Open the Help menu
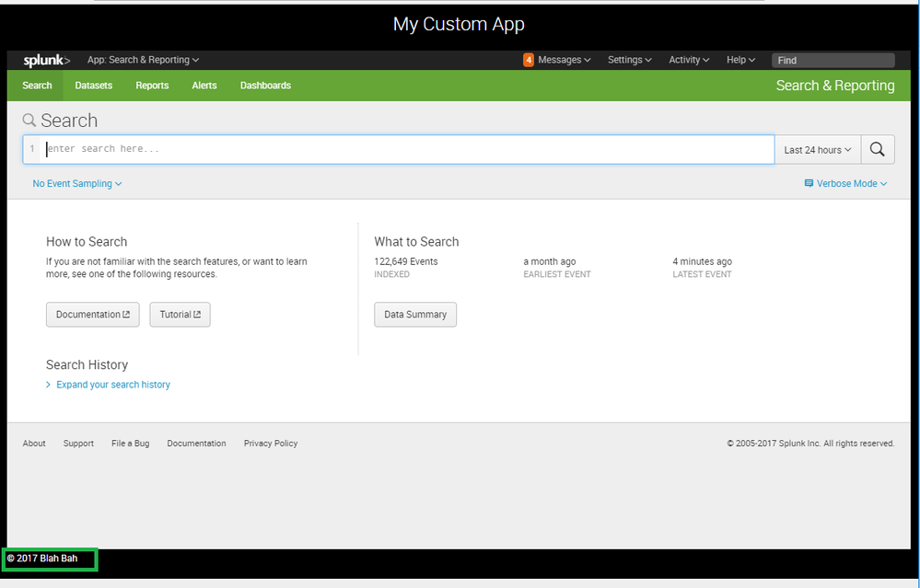 740,60
